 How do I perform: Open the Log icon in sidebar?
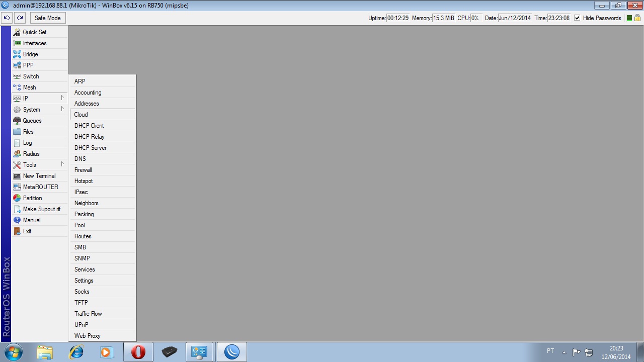pyautogui.click(x=17, y=143)
